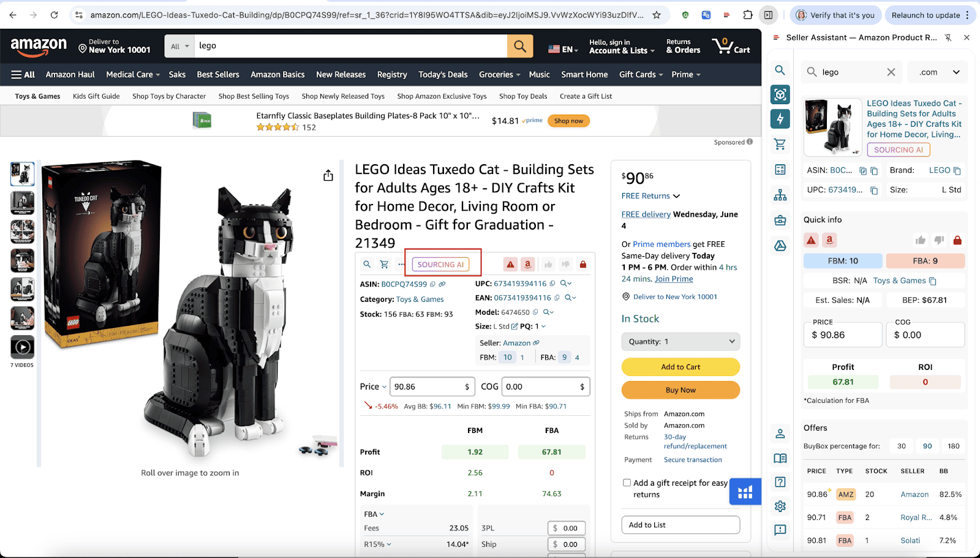Open Seller Assistant settings gear icon
The height and width of the screenshot is (558, 980).
click(780, 506)
